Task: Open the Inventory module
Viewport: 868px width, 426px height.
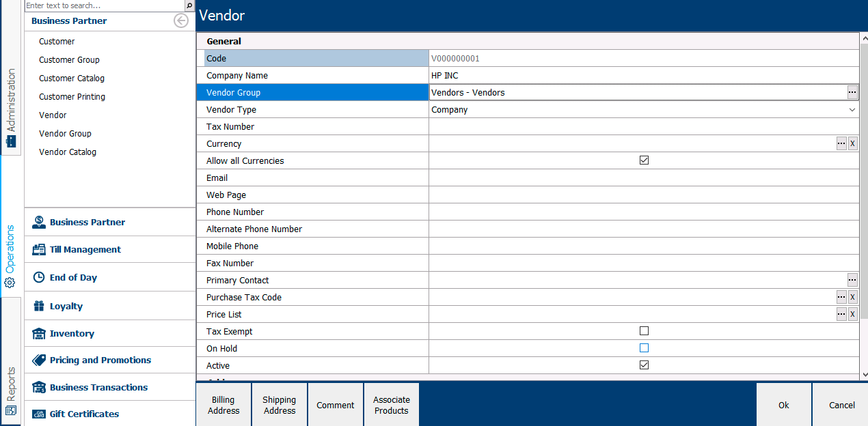Action: [x=110, y=333]
